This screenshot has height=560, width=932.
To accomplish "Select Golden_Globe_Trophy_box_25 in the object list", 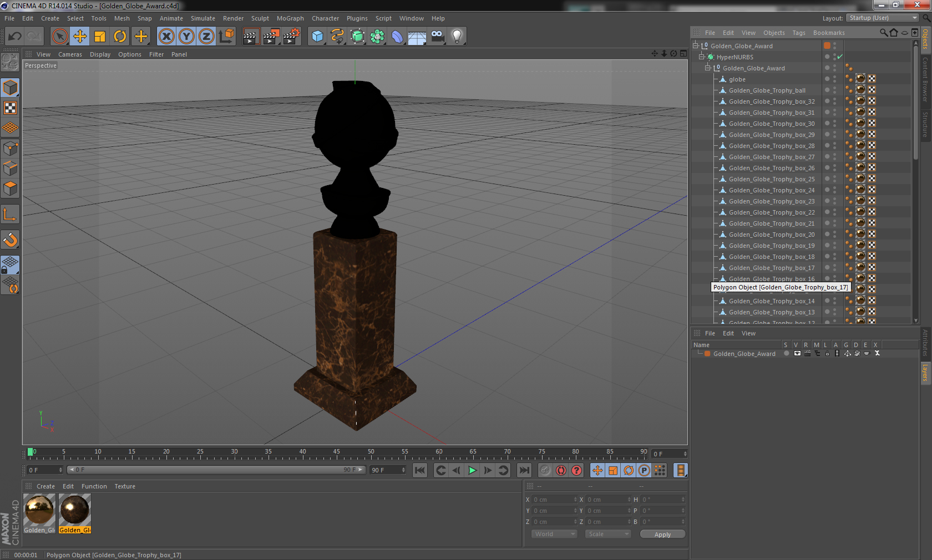I will (x=772, y=179).
